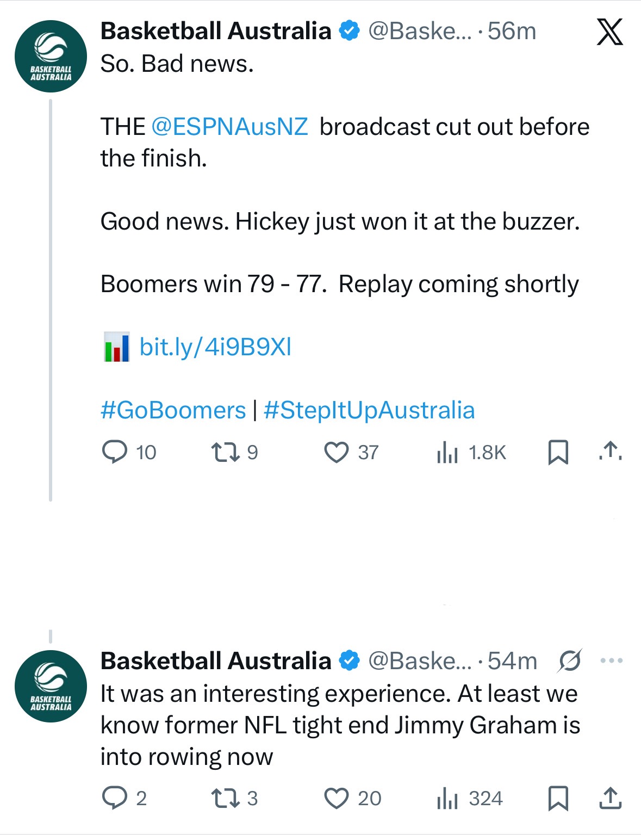The width and height of the screenshot is (641, 840).
Task: Share the Jimmy Graham rowing post
Action: click(610, 798)
